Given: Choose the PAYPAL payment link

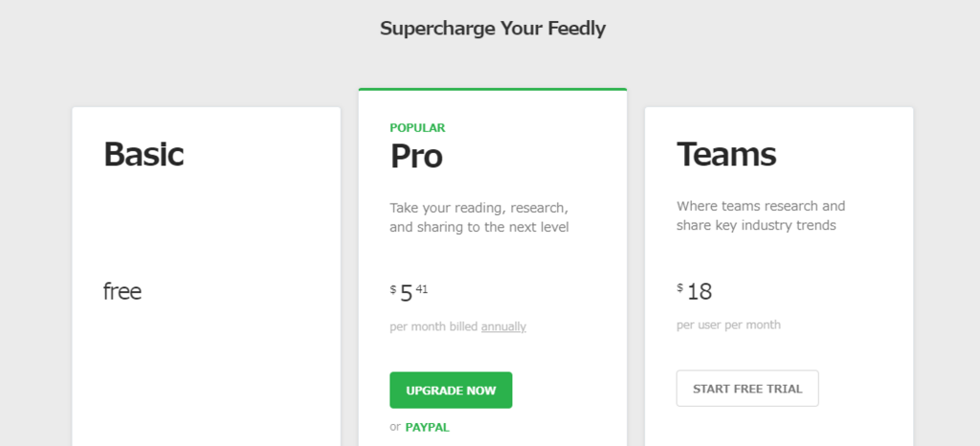Looking at the screenshot, I should [427, 427].
